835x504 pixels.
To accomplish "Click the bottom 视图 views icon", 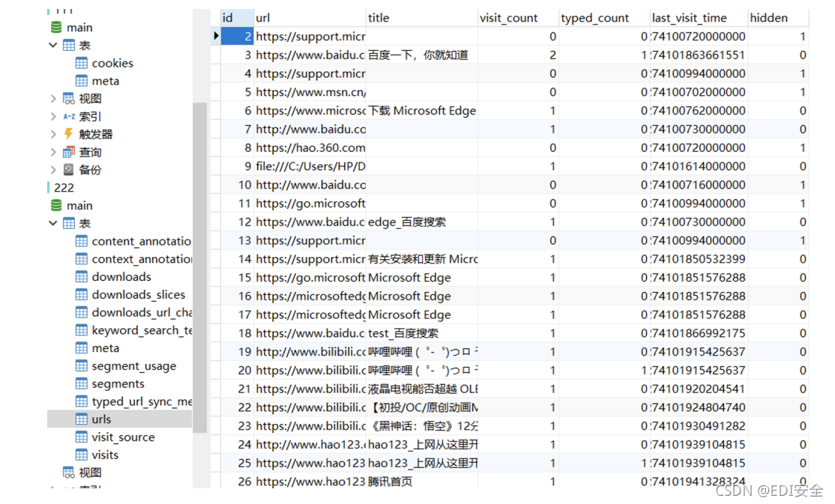I will (69, 473).
